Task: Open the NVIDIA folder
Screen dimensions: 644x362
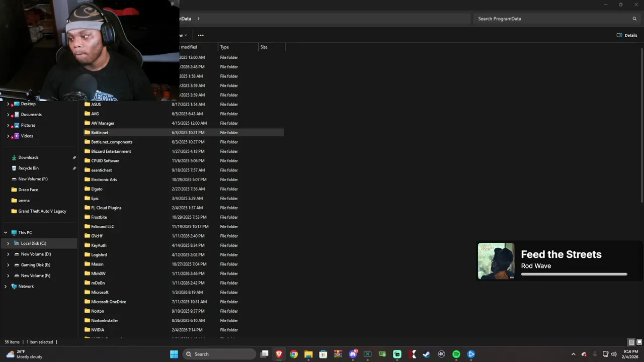Action: click(x=97, y=330)
